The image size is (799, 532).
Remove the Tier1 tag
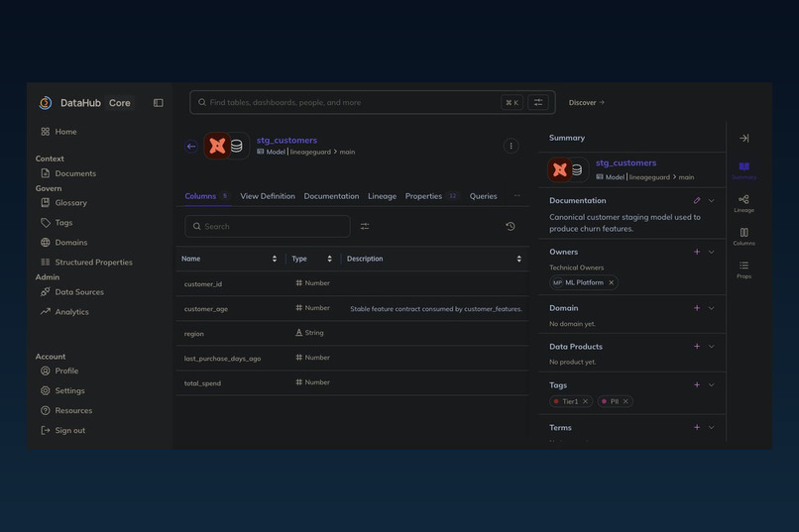coord(585,401)
